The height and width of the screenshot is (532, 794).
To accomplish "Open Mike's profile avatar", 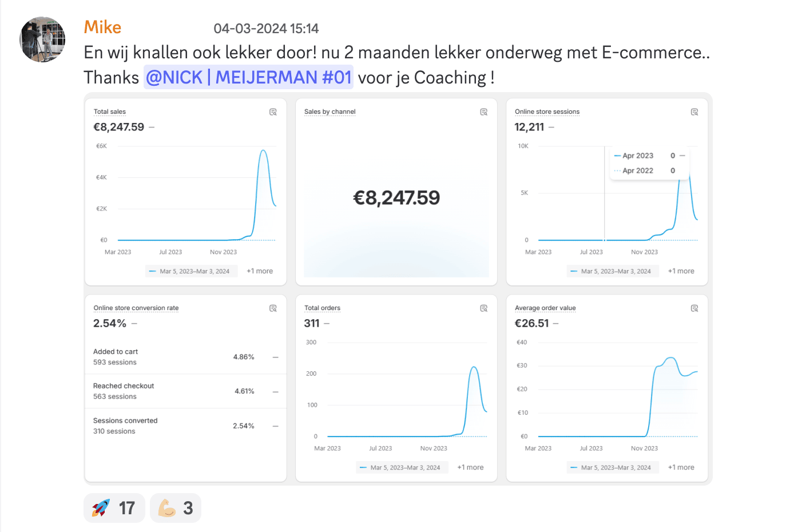I will (x=42, y=39).
